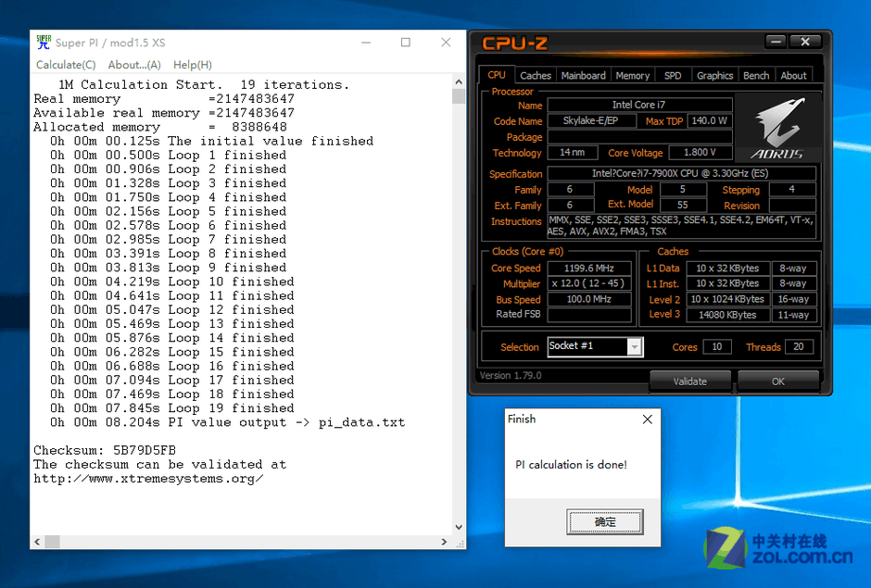Click the Code Name field Skylake-E/EP
The image size is (871, 588).
(x=591, y=120)
